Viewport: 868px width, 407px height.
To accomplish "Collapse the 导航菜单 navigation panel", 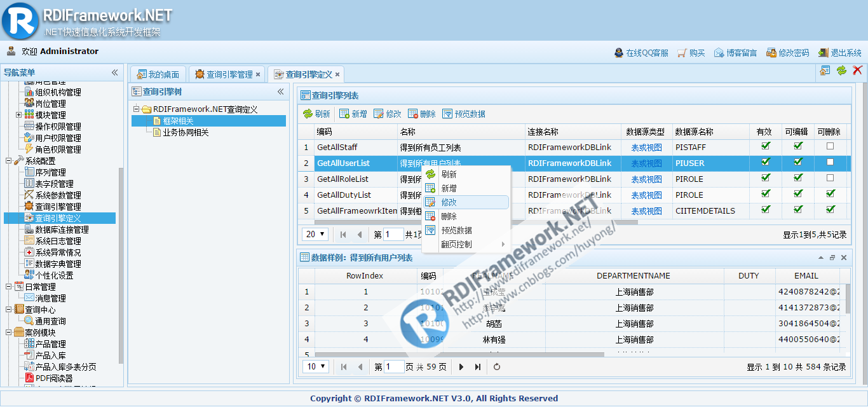I will [x=115, y=72].
